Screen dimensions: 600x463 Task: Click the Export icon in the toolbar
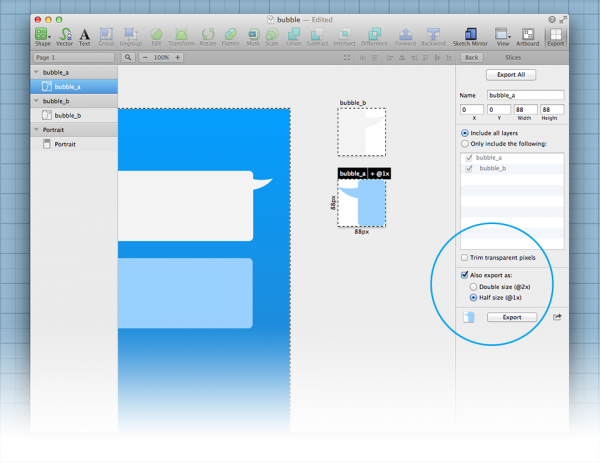pyautogui.click(x=555, y=35)
